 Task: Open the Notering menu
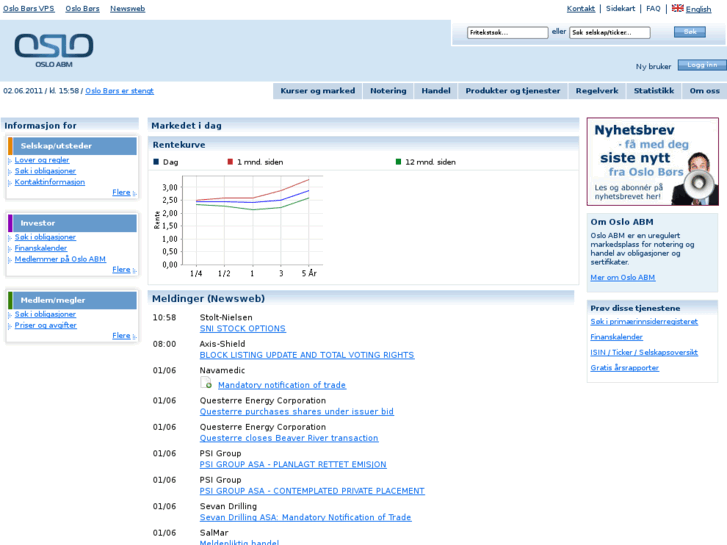click(x=388, y=91)
